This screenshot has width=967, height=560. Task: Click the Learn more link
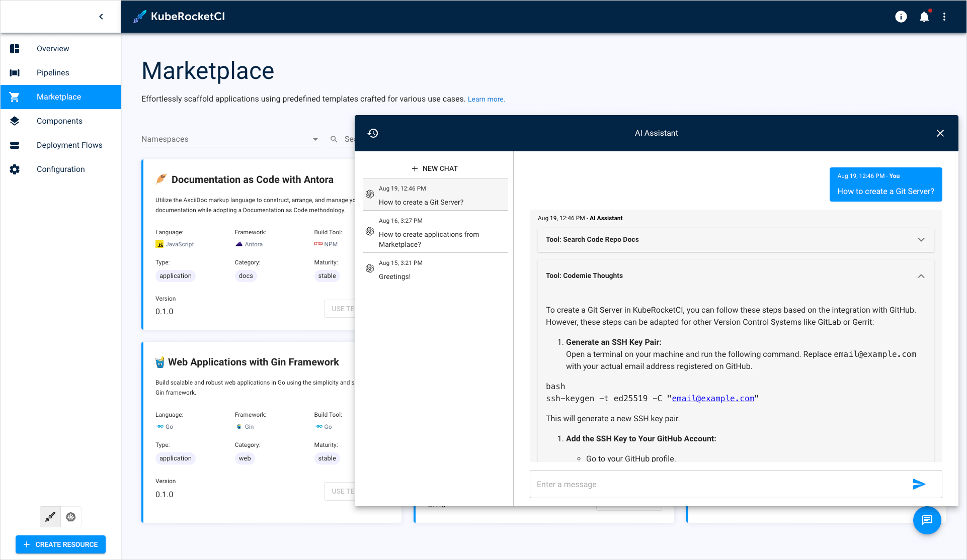click(484, 99)
